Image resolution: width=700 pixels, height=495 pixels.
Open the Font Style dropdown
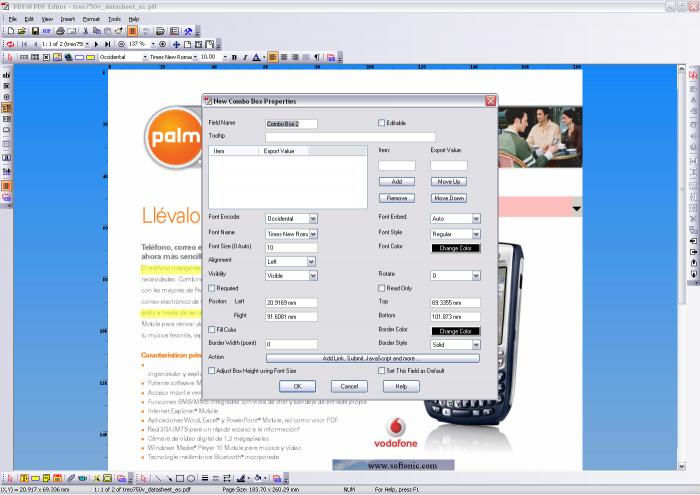(476, 234)
